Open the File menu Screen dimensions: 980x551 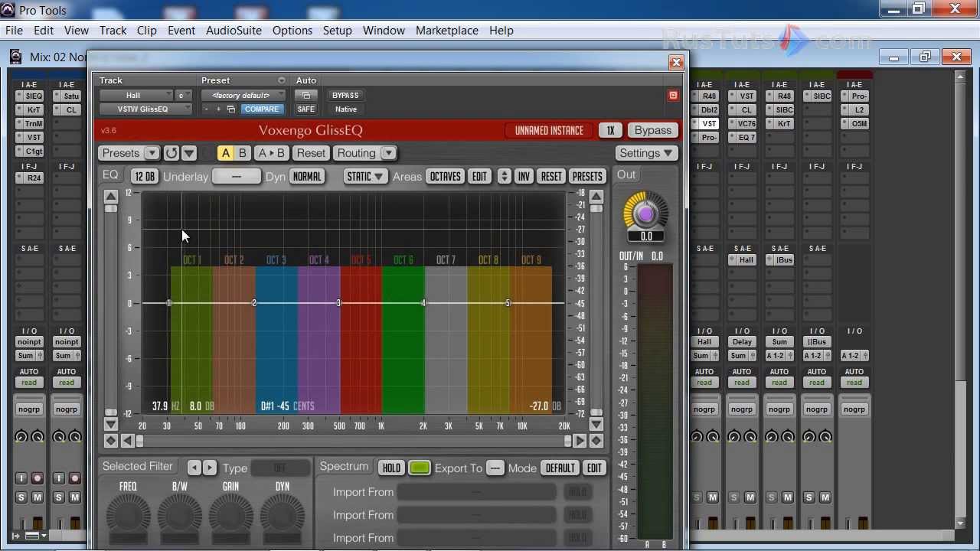[x=14, y=31]
